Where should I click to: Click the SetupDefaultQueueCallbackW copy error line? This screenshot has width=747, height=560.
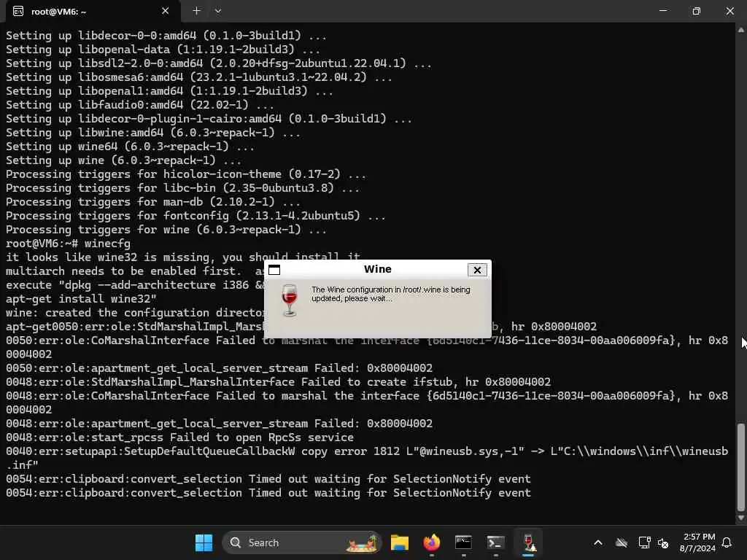pos(367,458)
